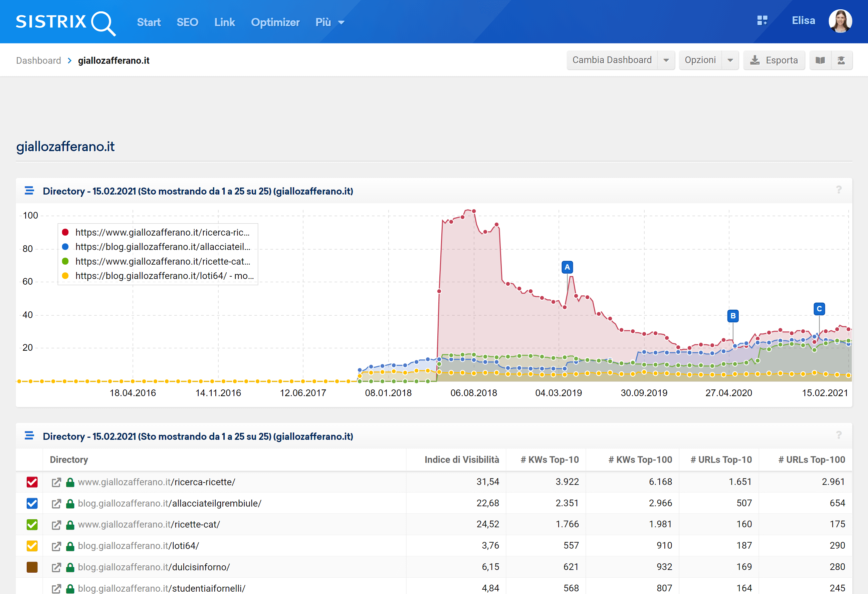Click the breadcrumb chevron after Dashboard
868x594 pixels.
click(69, 60)
